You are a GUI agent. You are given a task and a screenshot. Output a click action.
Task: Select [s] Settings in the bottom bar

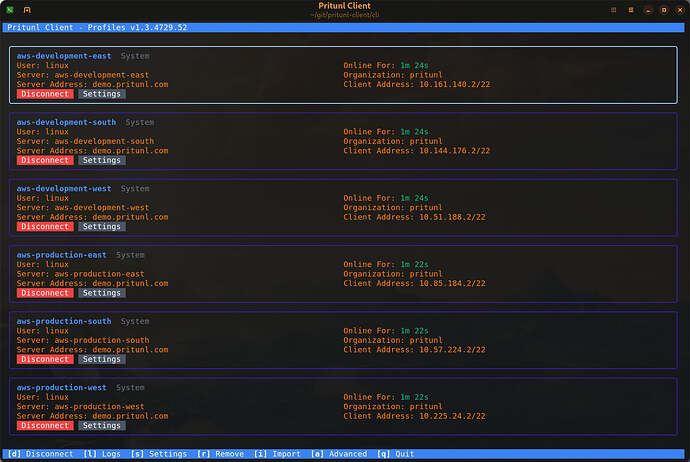[x=158, y=454]
